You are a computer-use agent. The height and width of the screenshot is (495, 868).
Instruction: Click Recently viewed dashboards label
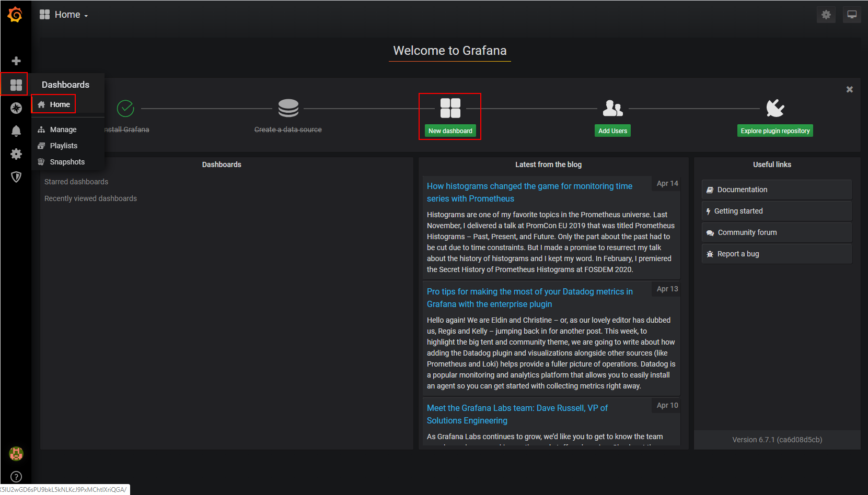(90, 198)
